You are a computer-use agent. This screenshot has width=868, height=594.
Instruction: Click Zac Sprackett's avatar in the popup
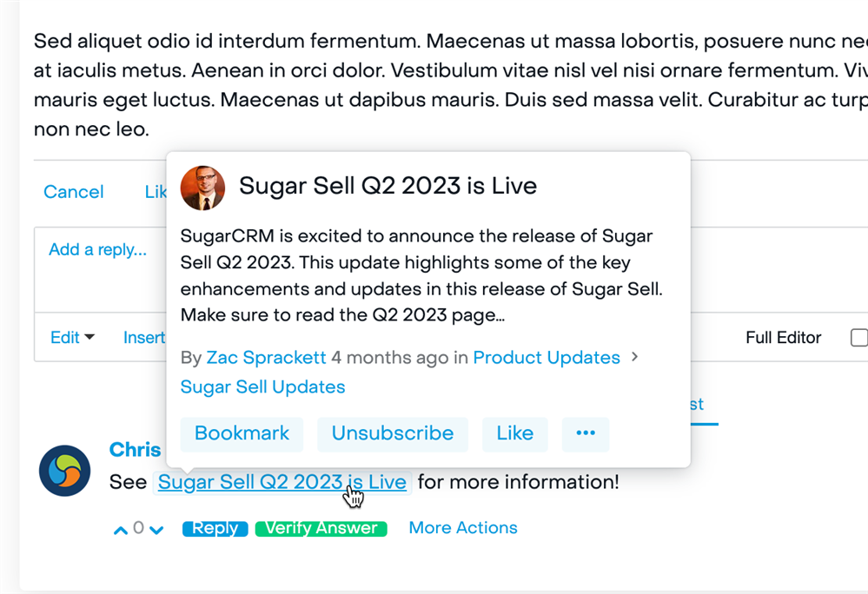point(202,188)
